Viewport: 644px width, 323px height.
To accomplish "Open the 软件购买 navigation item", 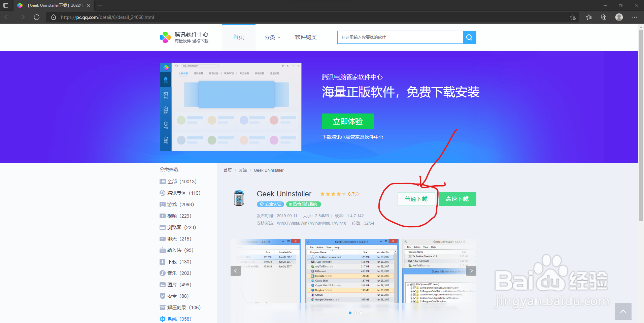I will pos(306,37).
